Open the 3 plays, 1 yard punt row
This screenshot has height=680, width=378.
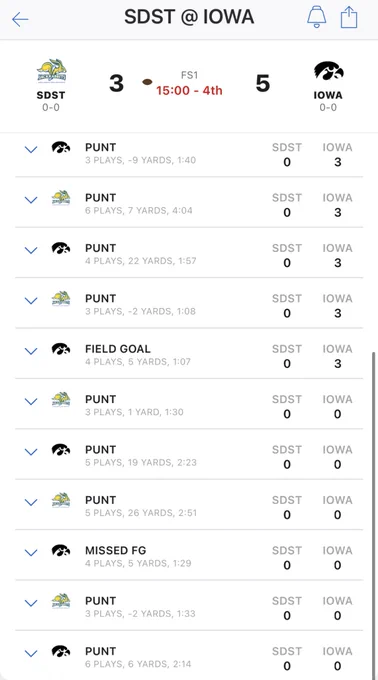(x=189, y=404)
